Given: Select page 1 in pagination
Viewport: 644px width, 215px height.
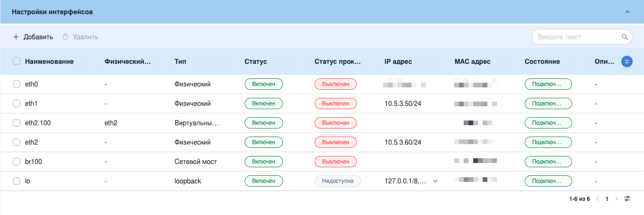Looking at the screenshot, I should coord(607,199).
